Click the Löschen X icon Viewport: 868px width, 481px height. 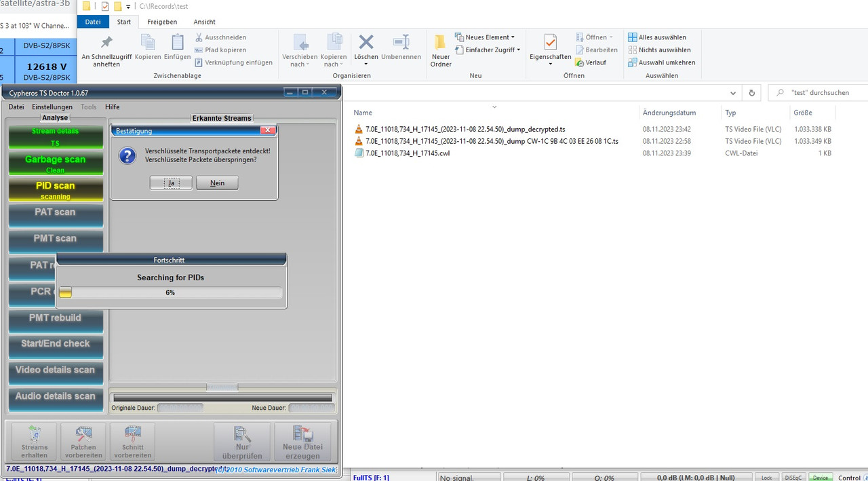pyautogui.click(x=366, y=43)
